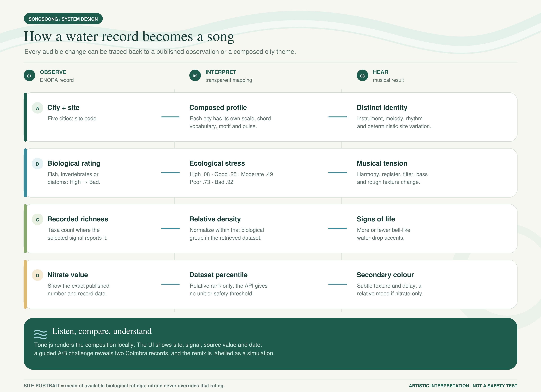Select the D badge beside Nitrate value
Viewport: 541px width, 392px height.
38,275
